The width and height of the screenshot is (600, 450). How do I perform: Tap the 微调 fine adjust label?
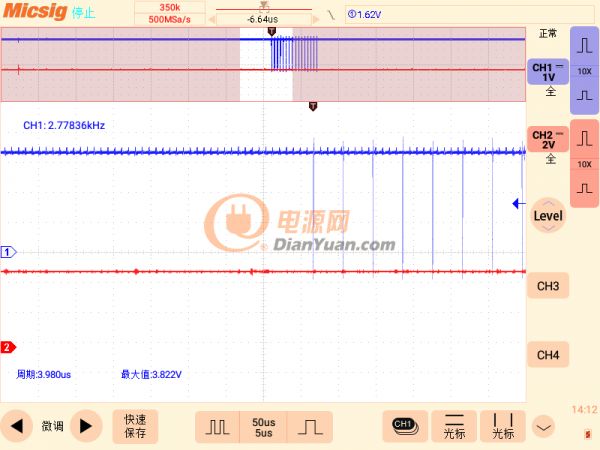click(52, 426)
